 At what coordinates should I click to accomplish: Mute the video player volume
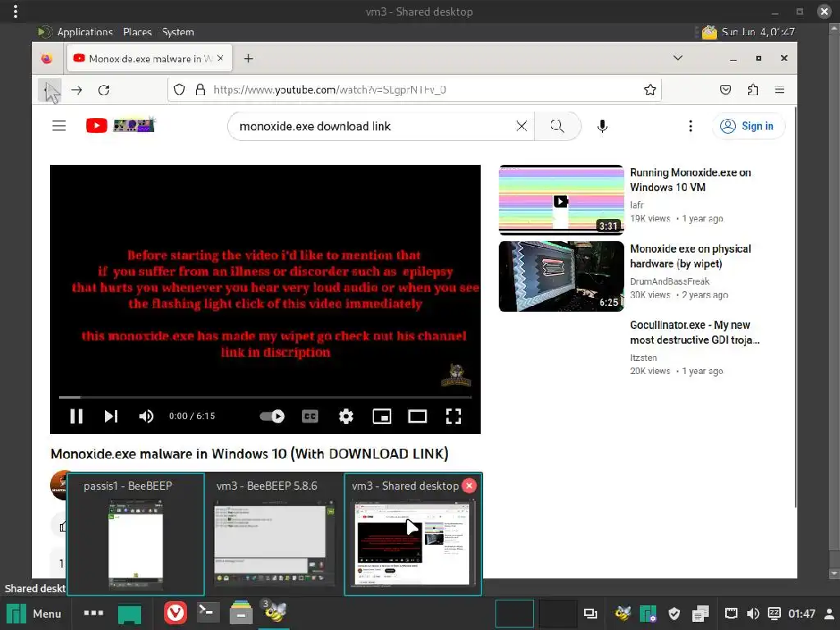(x=146, y=416)
